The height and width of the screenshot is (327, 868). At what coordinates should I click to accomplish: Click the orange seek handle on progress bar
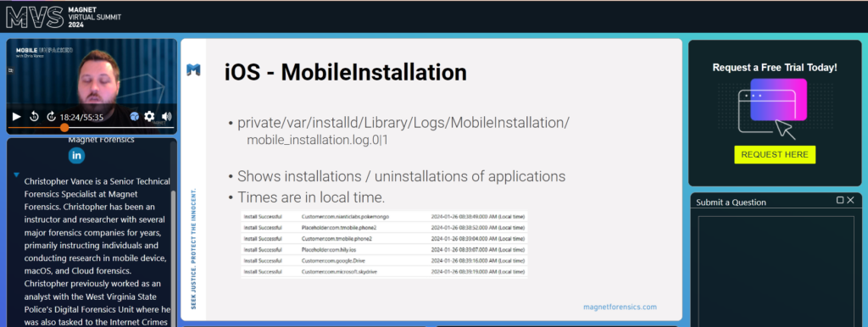tap(64, 128)
